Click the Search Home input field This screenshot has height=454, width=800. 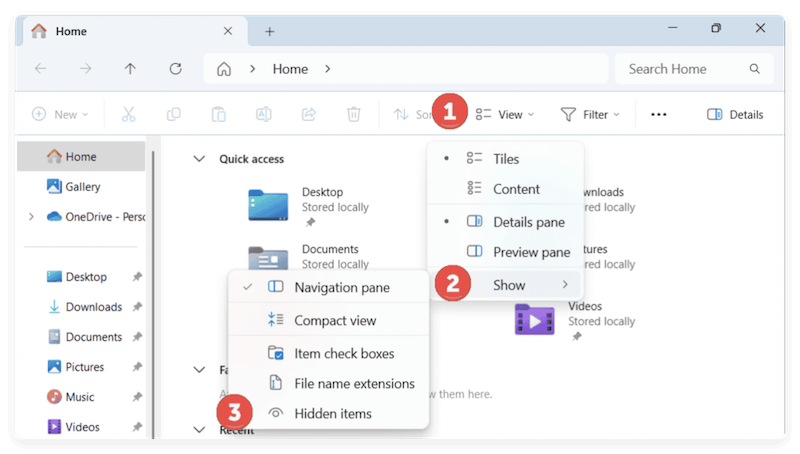680,69
